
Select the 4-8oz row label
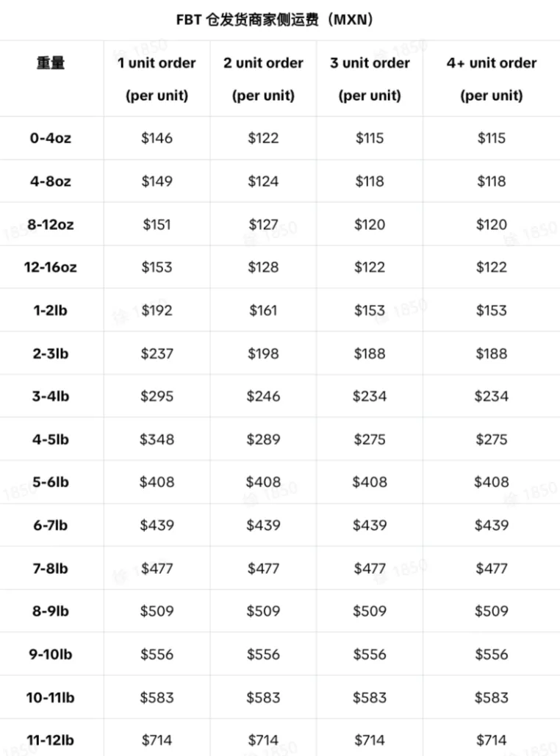click(51, 181)
